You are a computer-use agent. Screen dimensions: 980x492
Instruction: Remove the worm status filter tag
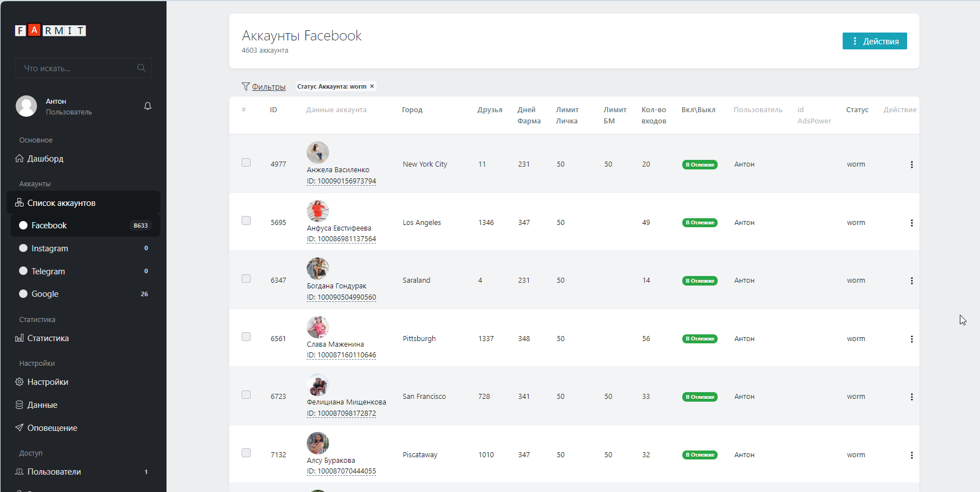[372, 86]
